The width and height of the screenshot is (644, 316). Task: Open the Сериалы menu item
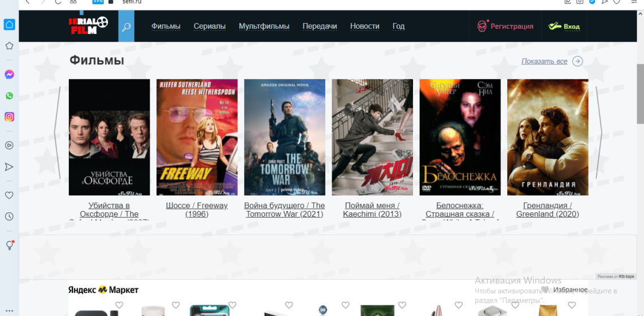click(210, 26)
